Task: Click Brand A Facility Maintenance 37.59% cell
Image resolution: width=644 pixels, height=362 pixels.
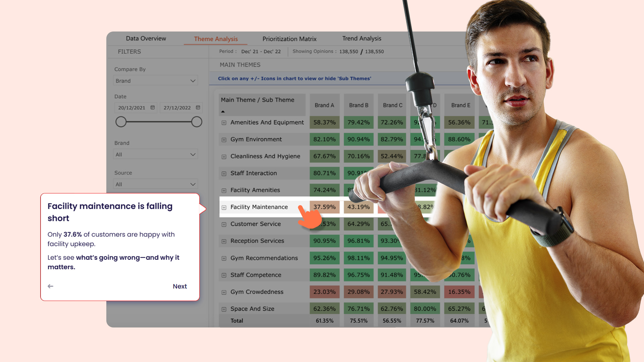Action: pos(324,207)
